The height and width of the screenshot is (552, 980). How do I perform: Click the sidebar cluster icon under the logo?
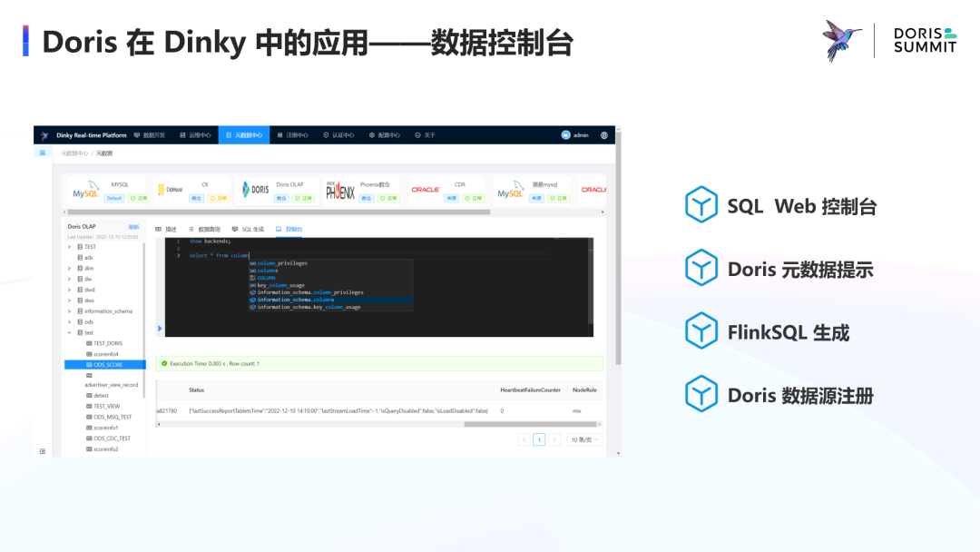[x=43, y=153]
